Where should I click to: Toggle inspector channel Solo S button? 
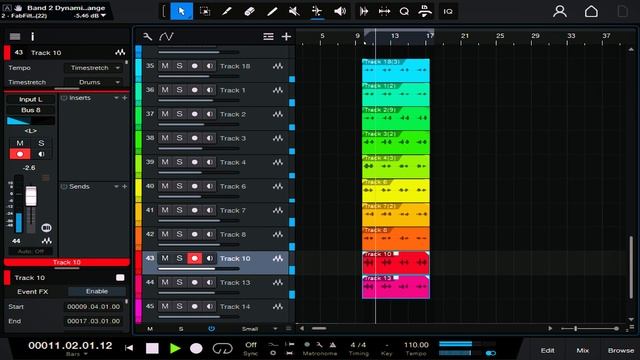tap(41, 143)
